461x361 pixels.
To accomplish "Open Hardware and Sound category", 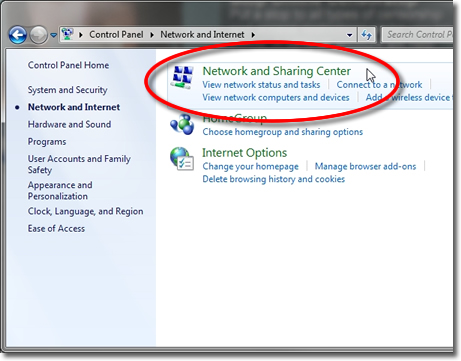I will [69, 124].
